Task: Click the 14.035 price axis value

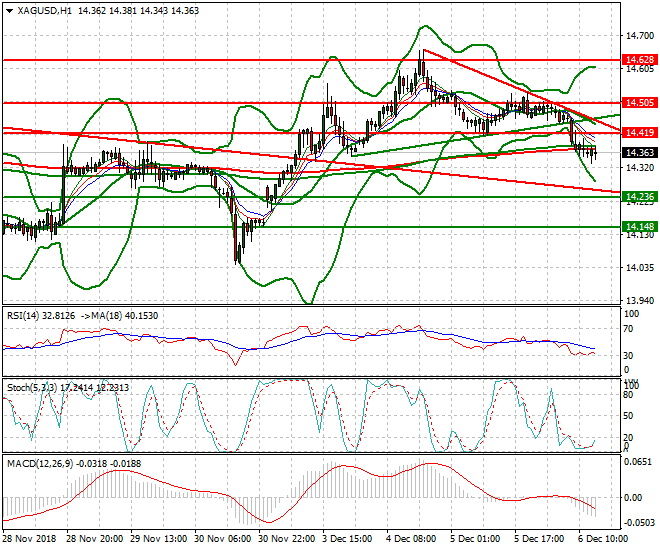Action: pos(640,268)
